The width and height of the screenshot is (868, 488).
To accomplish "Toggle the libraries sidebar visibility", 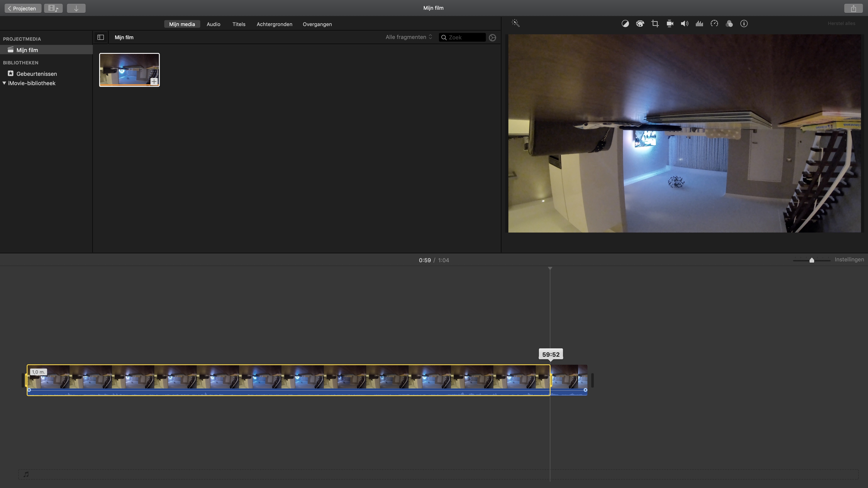I will [x=100, y=37].
